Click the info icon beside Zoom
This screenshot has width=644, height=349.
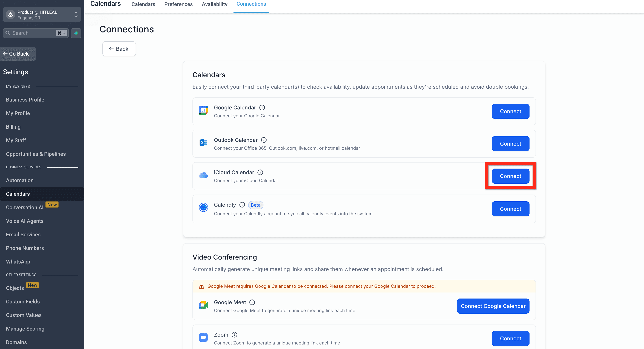[234, 334]
